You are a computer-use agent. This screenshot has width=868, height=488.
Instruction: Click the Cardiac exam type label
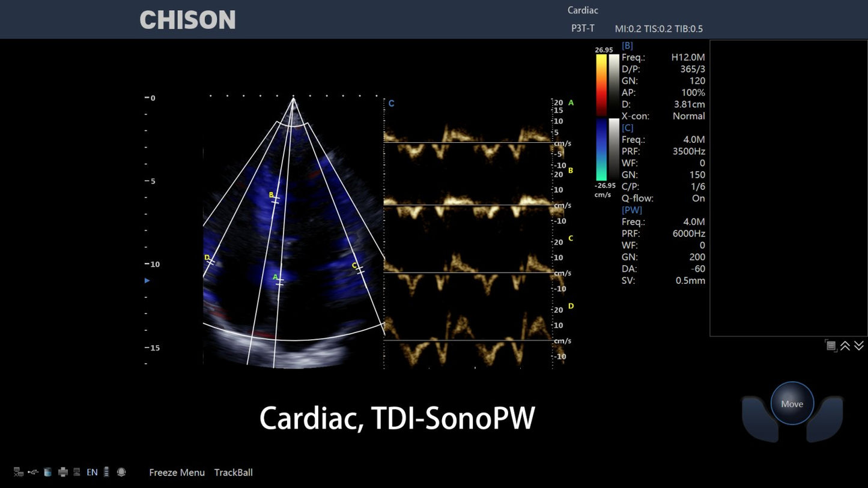583,10
